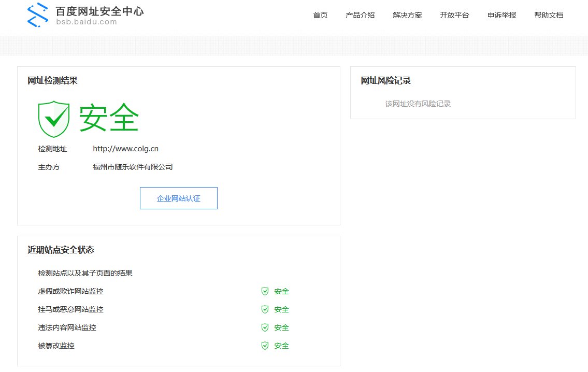Click the 网址风险记录 heading
Screen dimensions: 588x372
click(x=385, y=81)
